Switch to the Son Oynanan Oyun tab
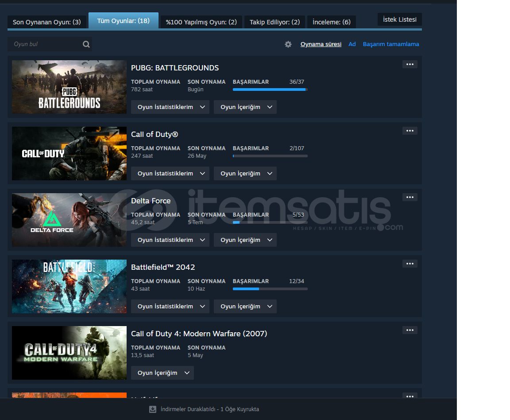 click(x=47, y=22)
